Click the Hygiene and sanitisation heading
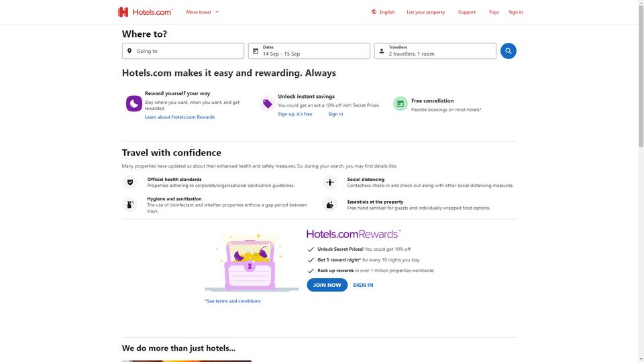 [174, 198]
